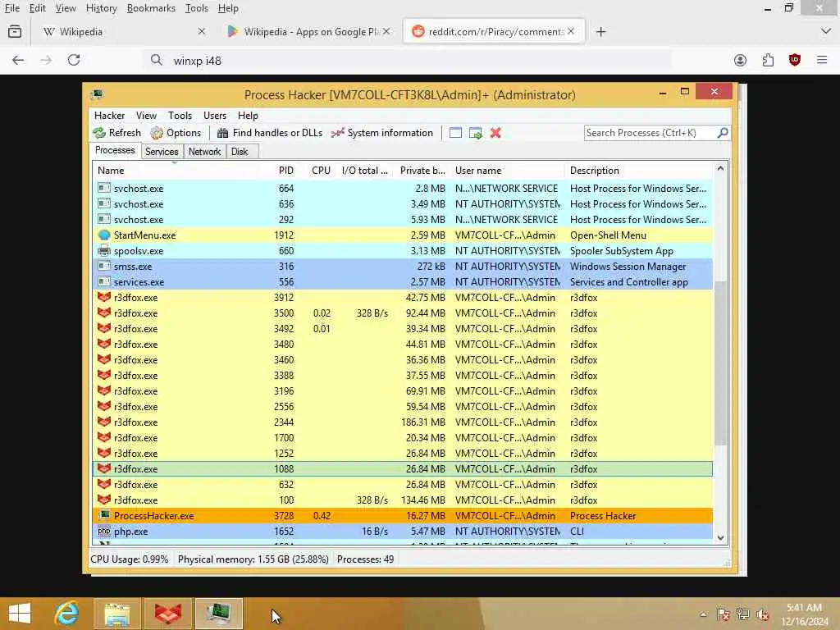Open File Explorer from the taskbar
This screenshot has width=840, height=630.
point(117,614)
